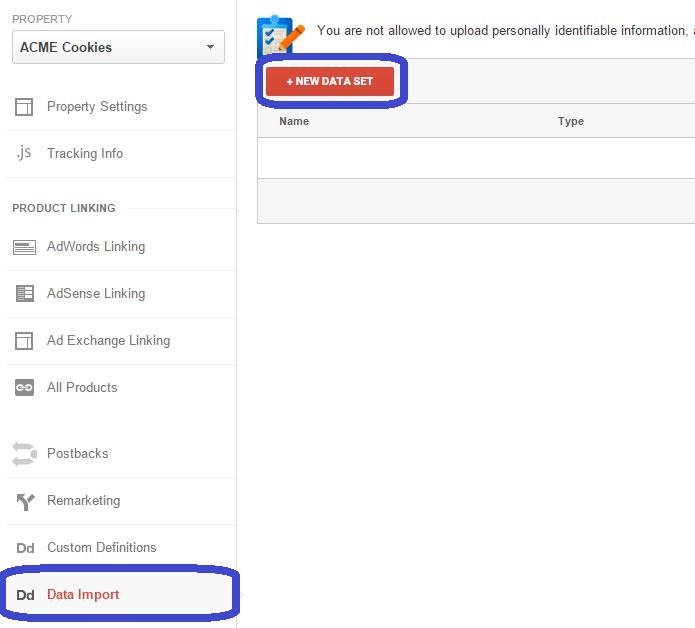This screenshot has height=628, width=695.
Task: Select Custom Definitions in the sidebar
Action: (102, 548)
